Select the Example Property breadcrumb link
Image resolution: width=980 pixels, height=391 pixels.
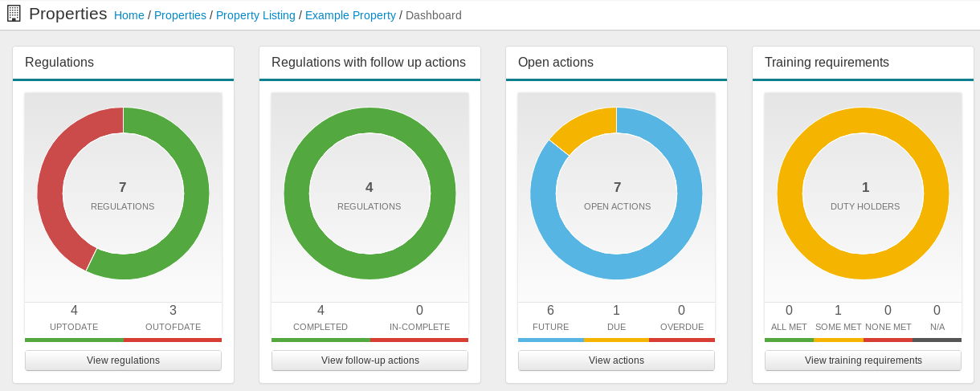(x=350, y=15)
